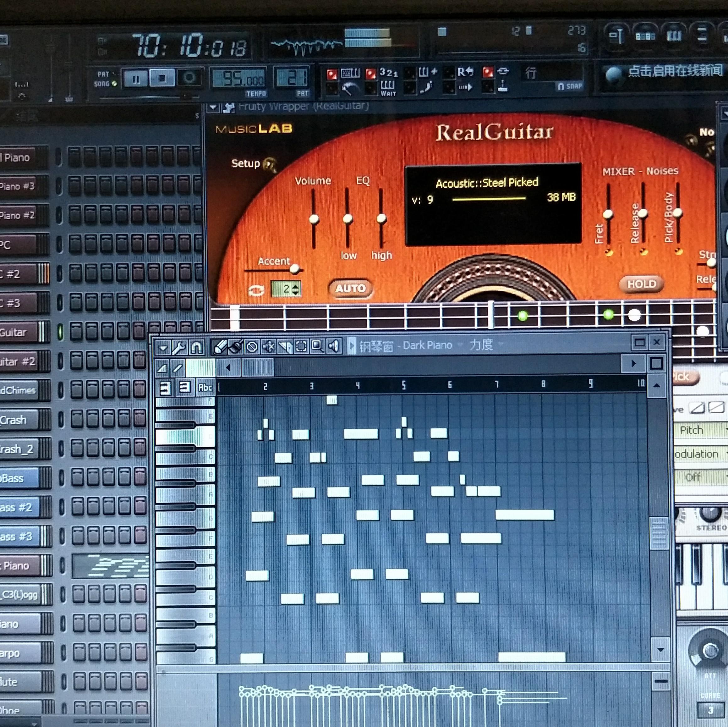Click the RealGuitar HOLD button
This screenshot has width=728, height=727.
641,284
